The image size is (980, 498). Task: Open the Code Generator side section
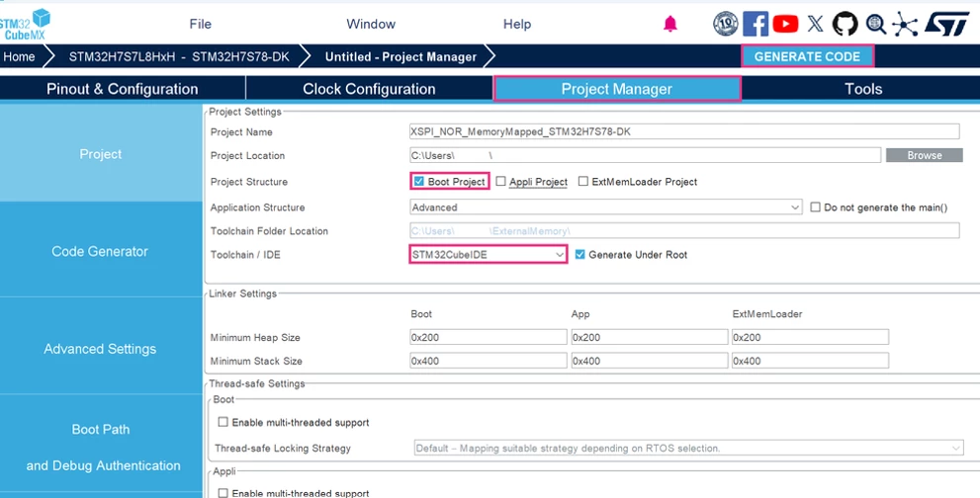point(101,251)
